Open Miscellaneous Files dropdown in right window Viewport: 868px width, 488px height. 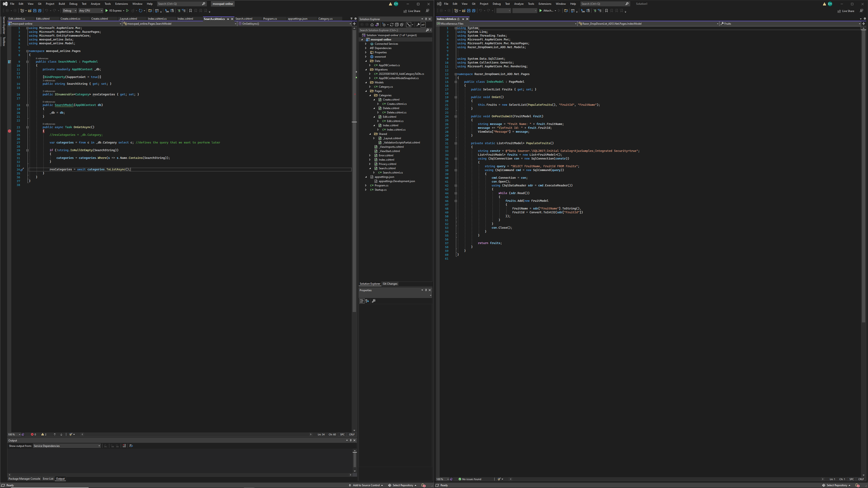506,24
